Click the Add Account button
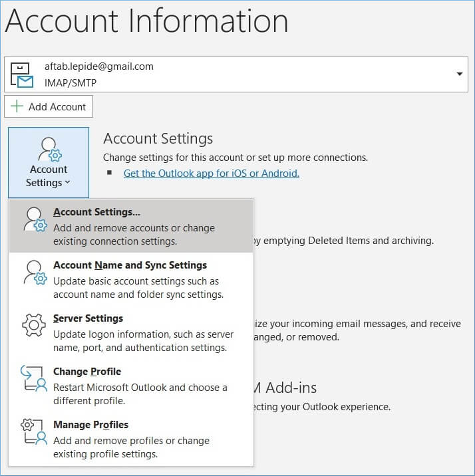 point(49,106)
